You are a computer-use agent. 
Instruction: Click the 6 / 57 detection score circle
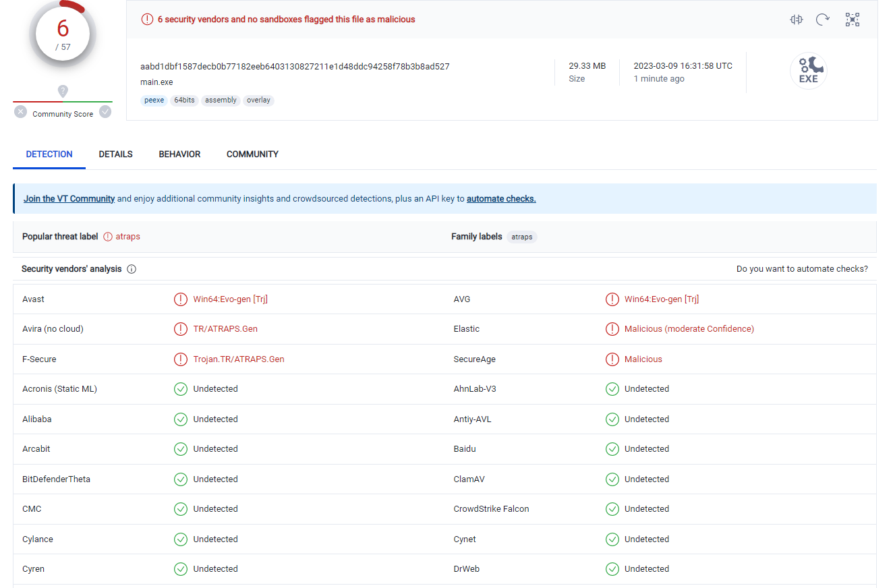click(63, 34)
